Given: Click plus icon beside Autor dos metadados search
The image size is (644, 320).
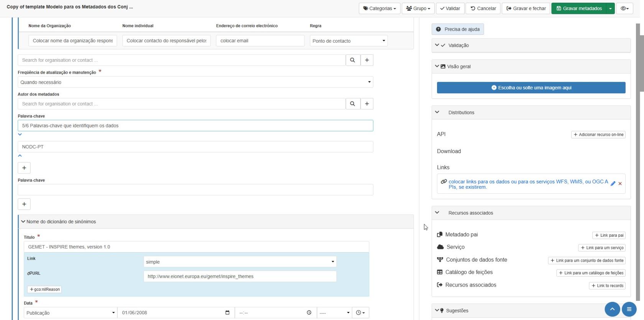Looking at the screenshot, I should [x=367, y=104].
